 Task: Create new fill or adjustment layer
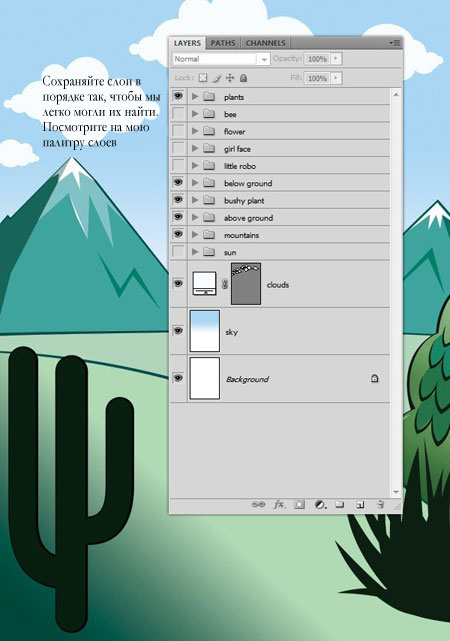point(320,504)
